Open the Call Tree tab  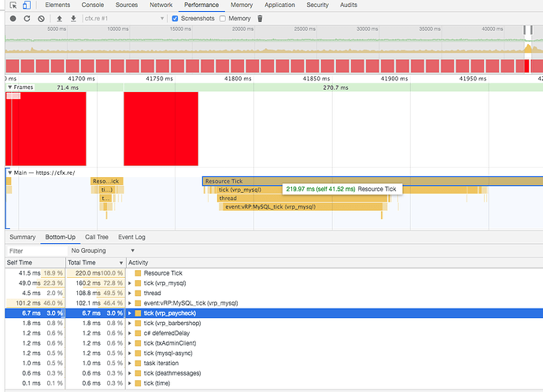[97, 237]
